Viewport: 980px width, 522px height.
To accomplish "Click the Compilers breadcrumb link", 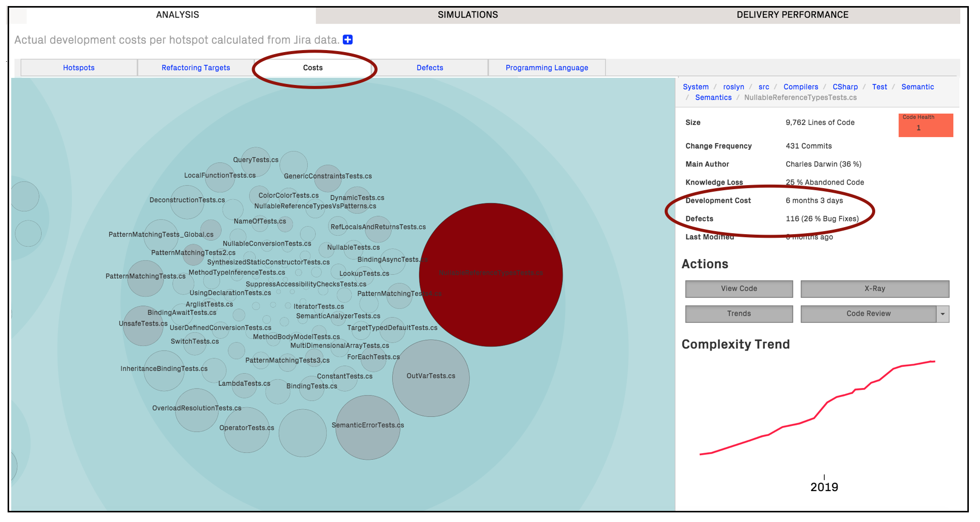I will 801,86.
